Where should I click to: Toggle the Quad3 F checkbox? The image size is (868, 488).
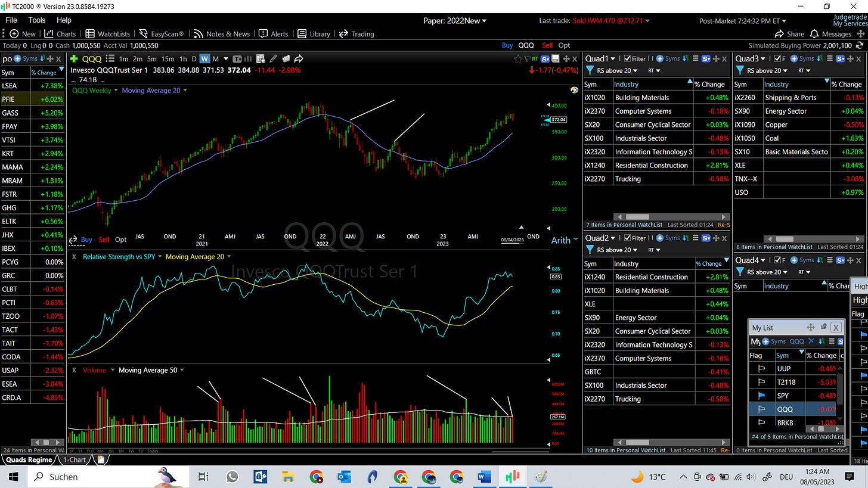point(777,58)
